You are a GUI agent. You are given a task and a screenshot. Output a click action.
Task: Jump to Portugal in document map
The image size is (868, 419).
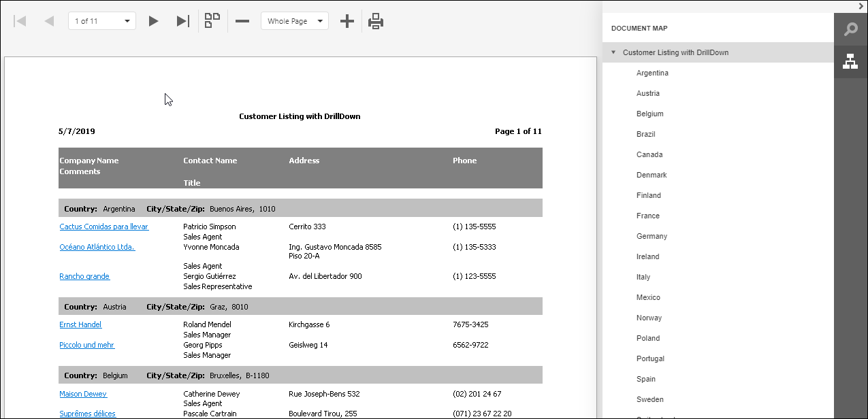650,358
